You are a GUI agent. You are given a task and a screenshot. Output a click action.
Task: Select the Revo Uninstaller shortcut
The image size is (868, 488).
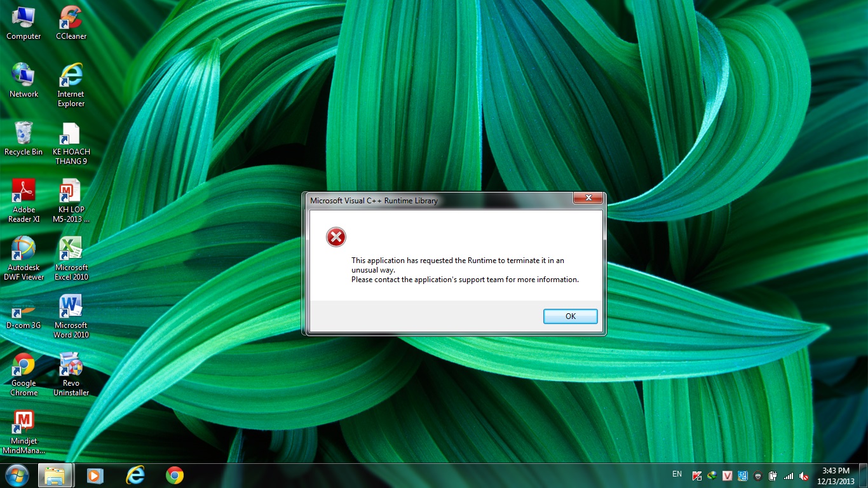(x=71, y=374)
